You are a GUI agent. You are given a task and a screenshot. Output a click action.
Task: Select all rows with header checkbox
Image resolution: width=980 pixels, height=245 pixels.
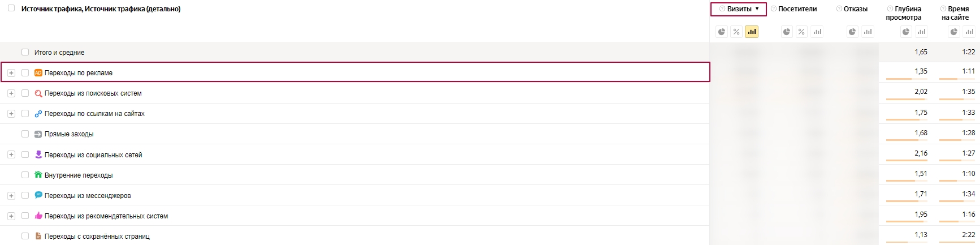[x=11, y=8]
